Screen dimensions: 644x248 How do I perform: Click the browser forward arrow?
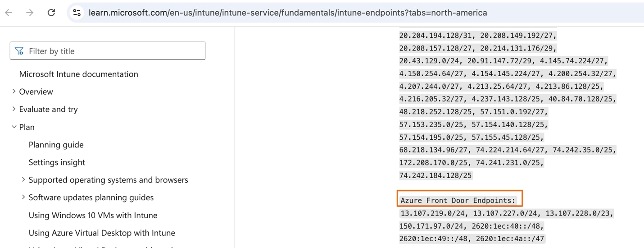pos(30,13)
